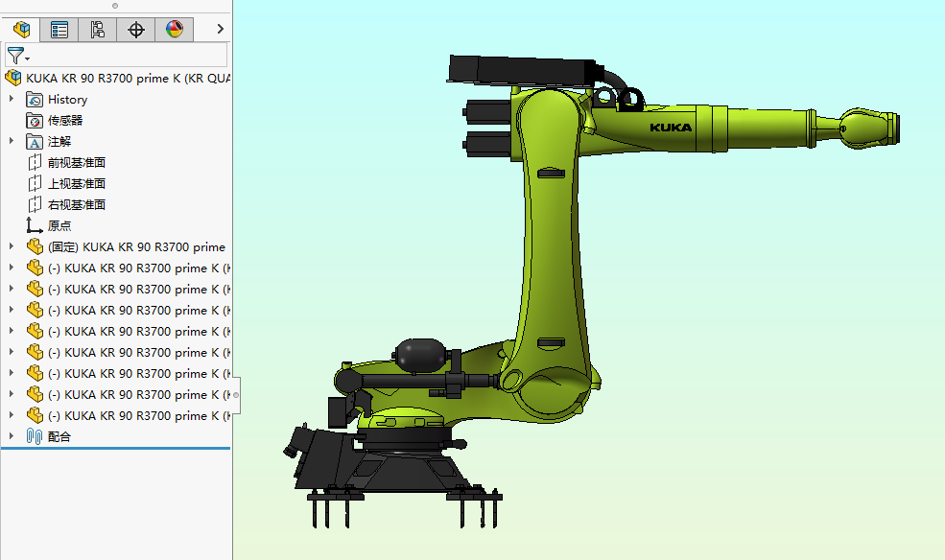Expand the last (-) KUKA component above 配合
Screen dimensions: 945x560
(x=11, y=415)
